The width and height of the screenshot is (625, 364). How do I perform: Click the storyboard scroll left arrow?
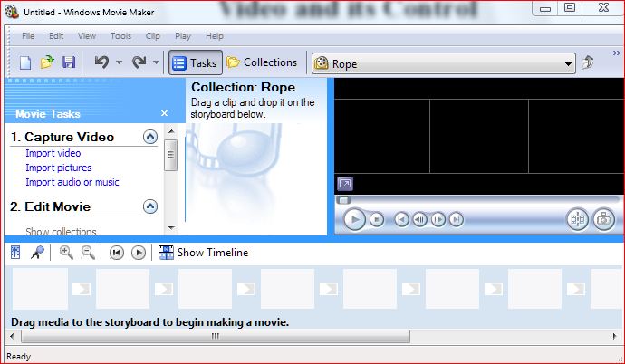(x=12, y=336)
